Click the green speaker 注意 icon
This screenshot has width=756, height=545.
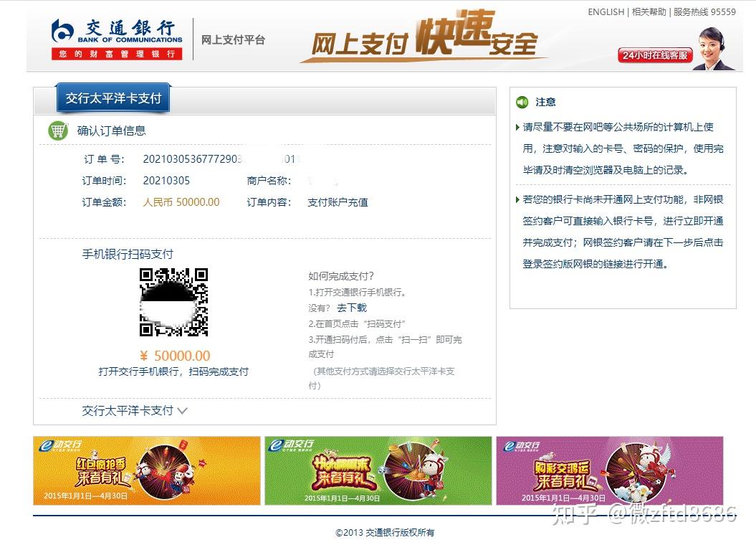[x=522, y=102]
